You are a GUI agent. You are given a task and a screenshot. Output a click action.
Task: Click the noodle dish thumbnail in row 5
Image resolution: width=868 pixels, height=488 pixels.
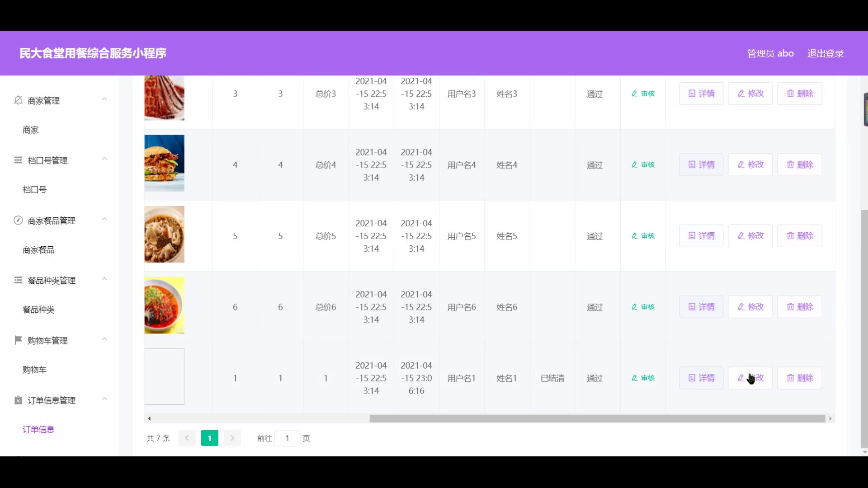click(164, 234)
